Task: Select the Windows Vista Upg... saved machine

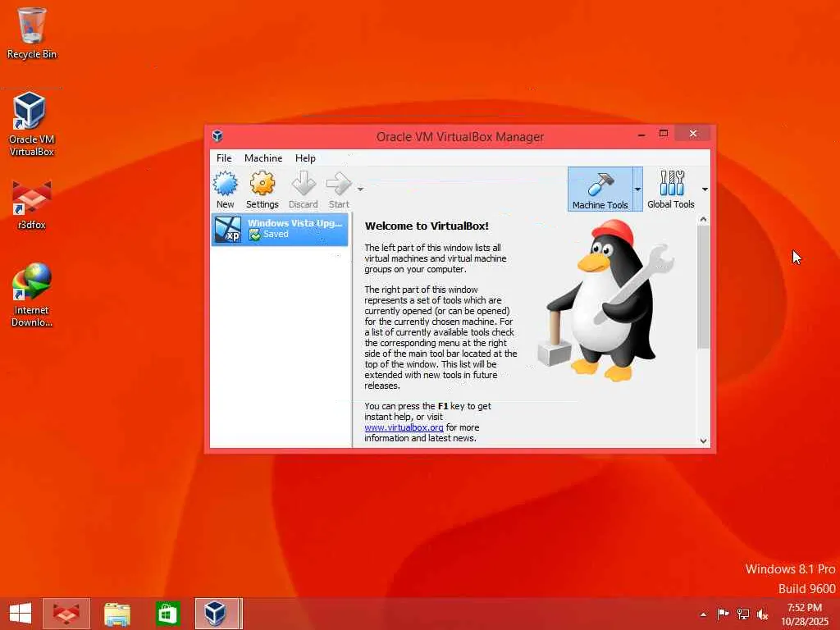Action: pos(280,230)
